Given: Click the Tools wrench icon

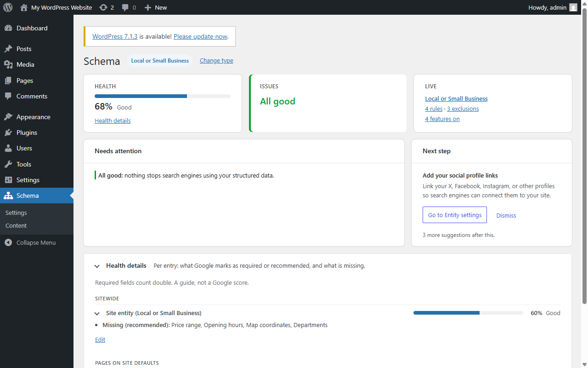Looking at the screenshot, I should (x=8, y=164).
